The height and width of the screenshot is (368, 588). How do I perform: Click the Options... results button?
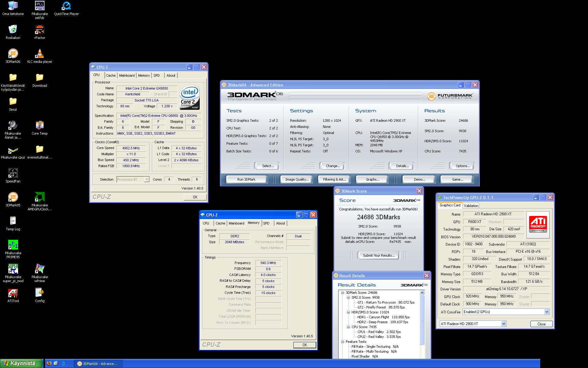(462, 166)
